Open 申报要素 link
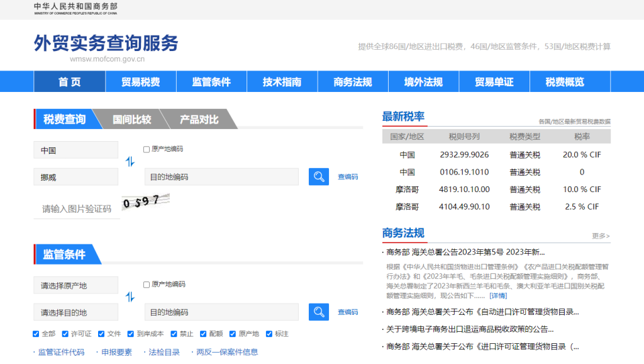The width and height of the screenshot is (644, 364). [116, 352]
